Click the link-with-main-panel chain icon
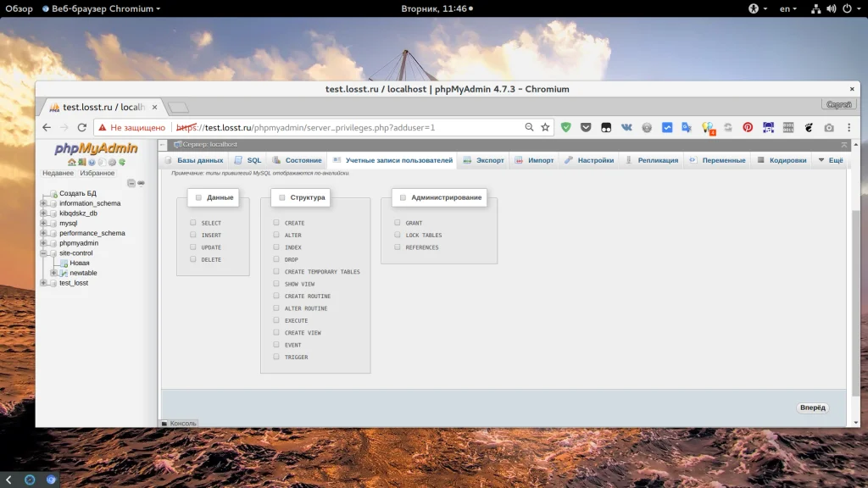Viewport: 868px width, 488px height. pos(141,183)
